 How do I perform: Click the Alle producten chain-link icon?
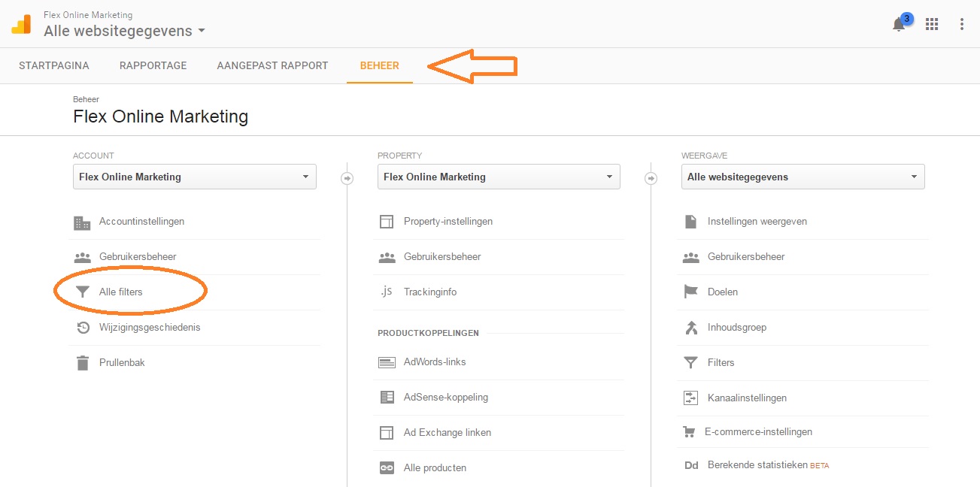click(x=387, y=468)
